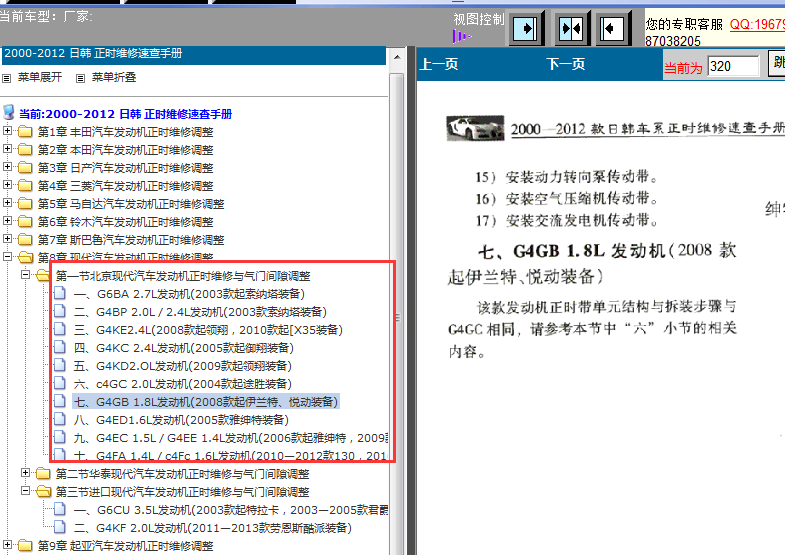Collapse the 第8章 现代汽车 tree node
The height and width of the screenshot is (555, 785).
pos(7,257)
